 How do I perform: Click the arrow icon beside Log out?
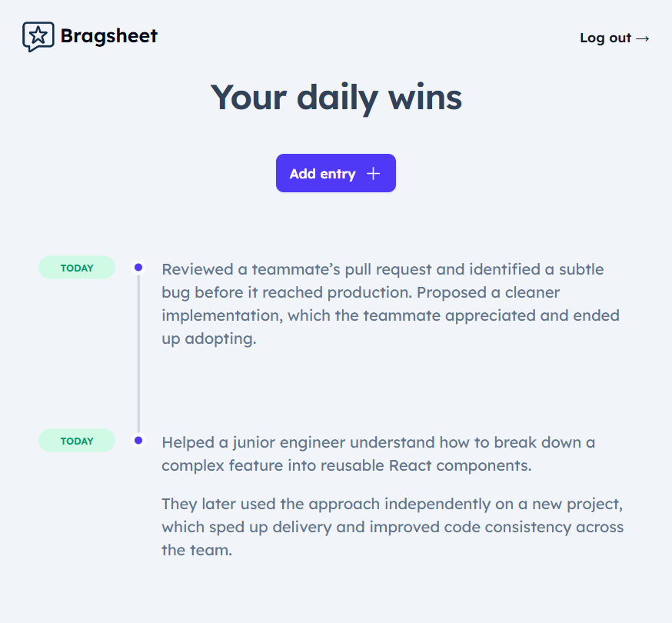[x=643, y=38]
